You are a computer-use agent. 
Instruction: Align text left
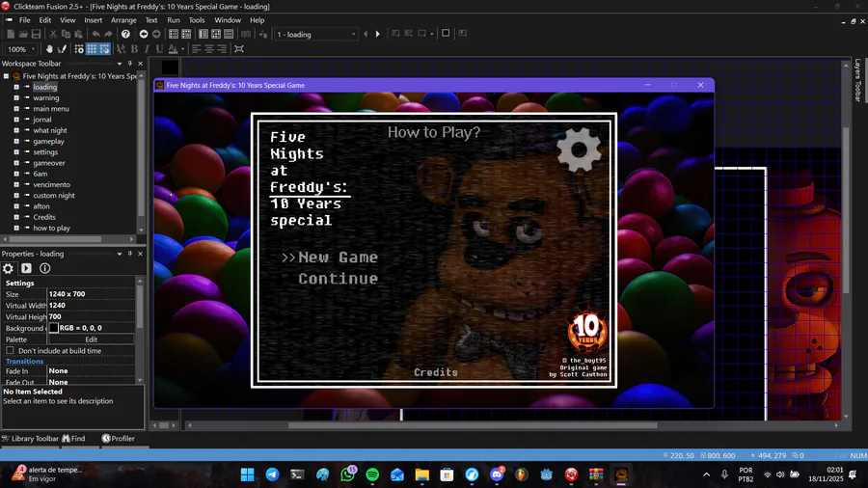(196, 49)
